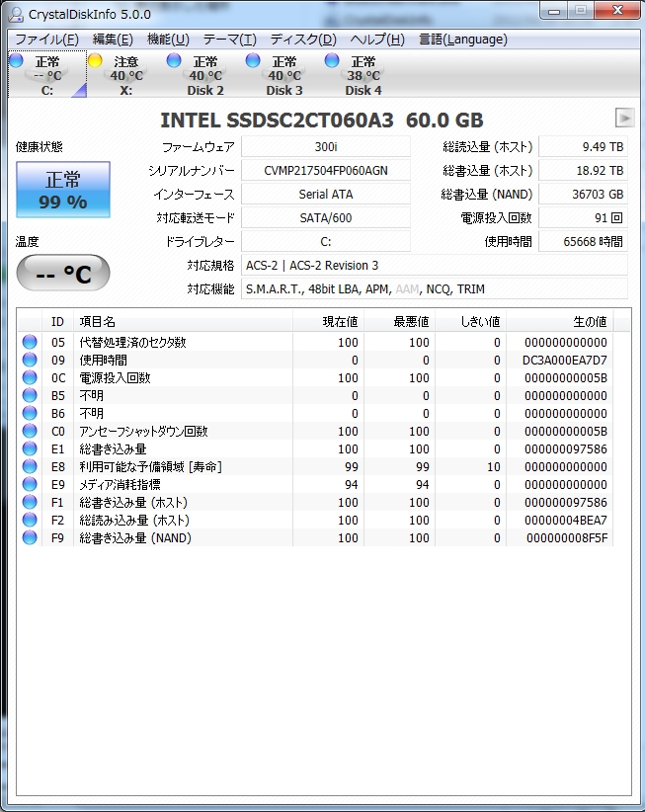Screen dimensions: 645x812
Task: Click the yellow caution orb for drive X:
Action: pyautogui.click(x=95, y=60)
